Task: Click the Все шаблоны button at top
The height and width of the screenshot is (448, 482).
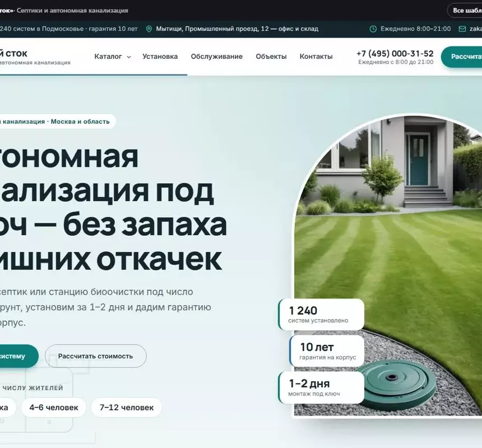Action: tap(465, 11)
